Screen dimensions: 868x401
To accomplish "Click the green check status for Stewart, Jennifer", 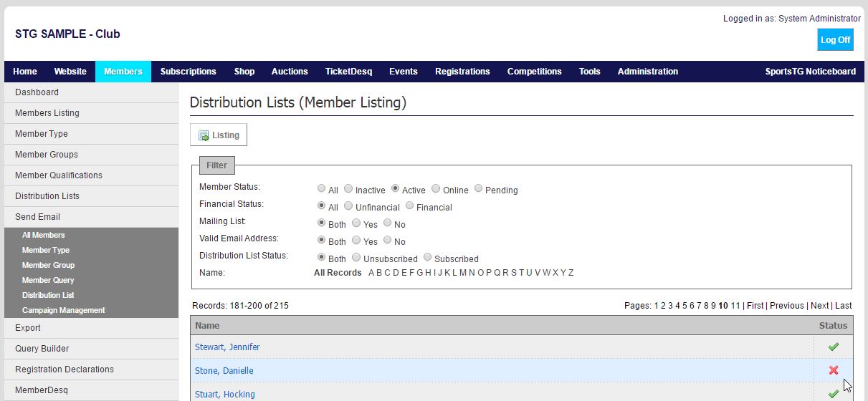I will [833, 347].
